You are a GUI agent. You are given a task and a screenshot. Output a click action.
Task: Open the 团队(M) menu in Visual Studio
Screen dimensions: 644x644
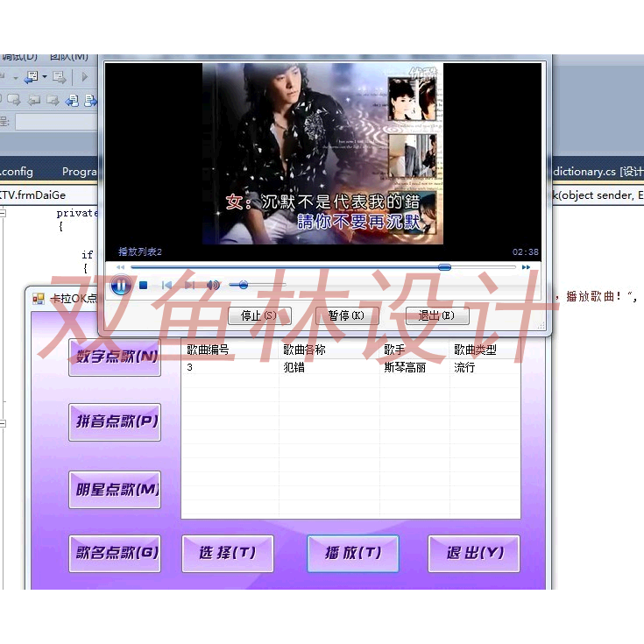[69, 57]
